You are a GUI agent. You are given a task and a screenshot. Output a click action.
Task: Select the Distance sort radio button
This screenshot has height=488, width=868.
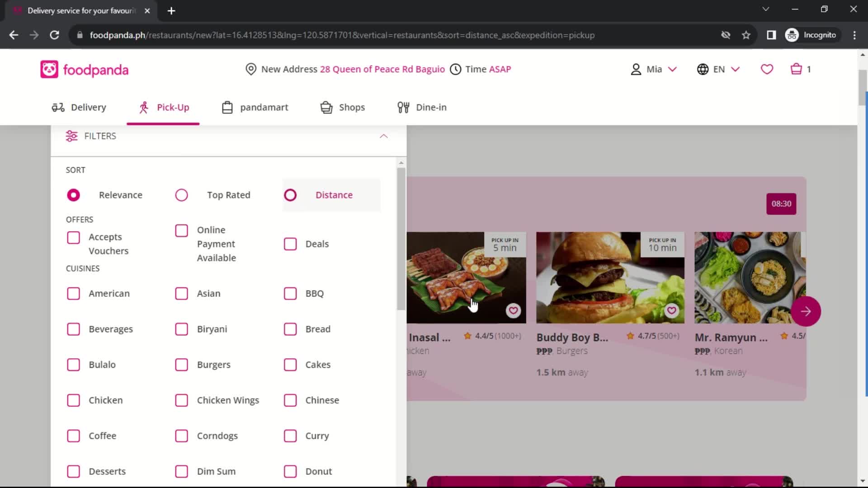[290, 195]
